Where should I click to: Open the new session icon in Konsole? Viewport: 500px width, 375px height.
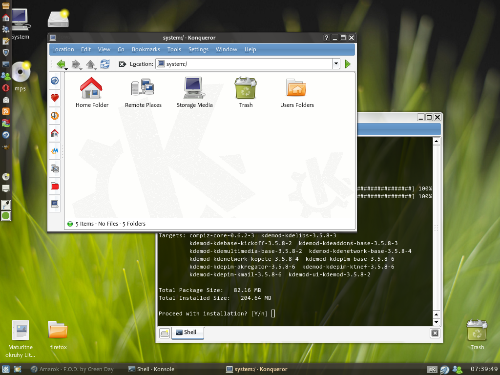pos(164,333)
